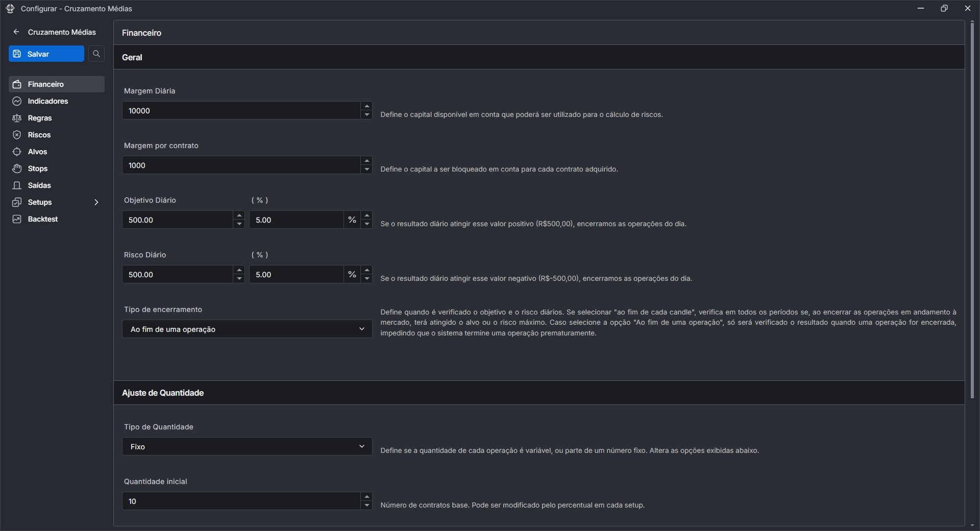Viewport: 980px width, 531px height.
Task: Open Indicadores section icon
Action: click(17, 101)
